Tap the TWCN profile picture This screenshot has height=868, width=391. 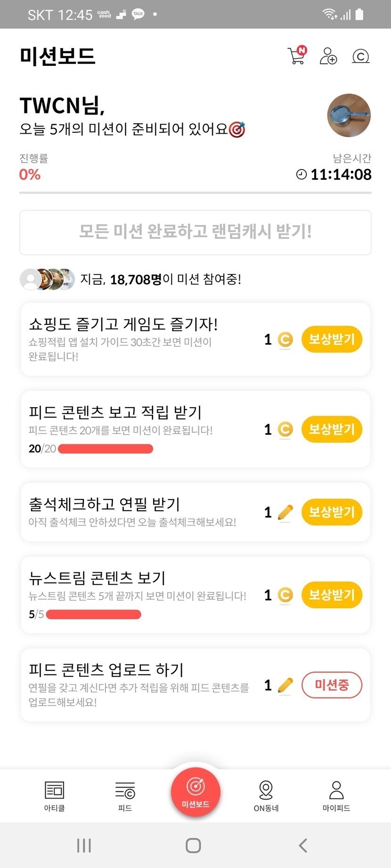point(349,115)
